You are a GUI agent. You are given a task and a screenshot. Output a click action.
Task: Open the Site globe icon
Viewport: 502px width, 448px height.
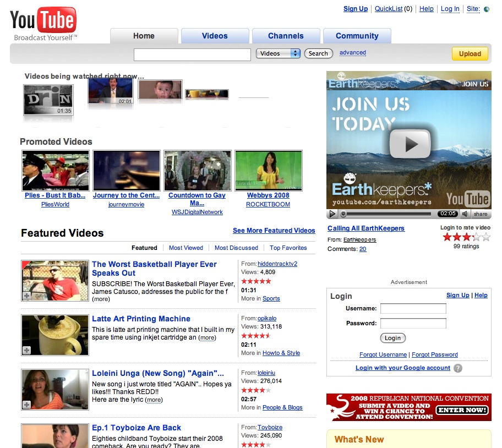[x=487, y=9]
